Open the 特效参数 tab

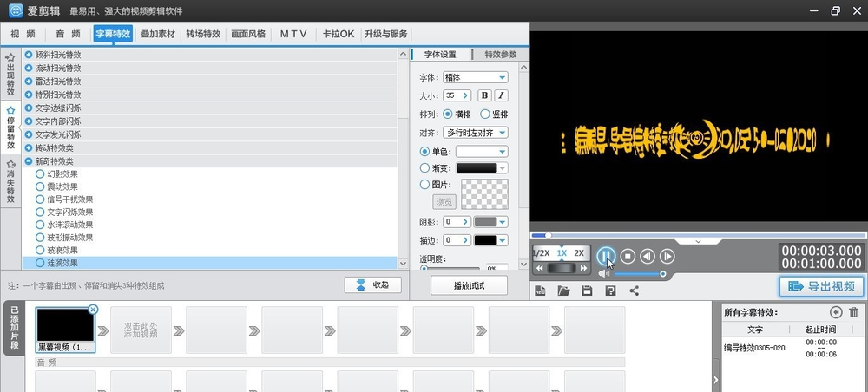[500, 54]
